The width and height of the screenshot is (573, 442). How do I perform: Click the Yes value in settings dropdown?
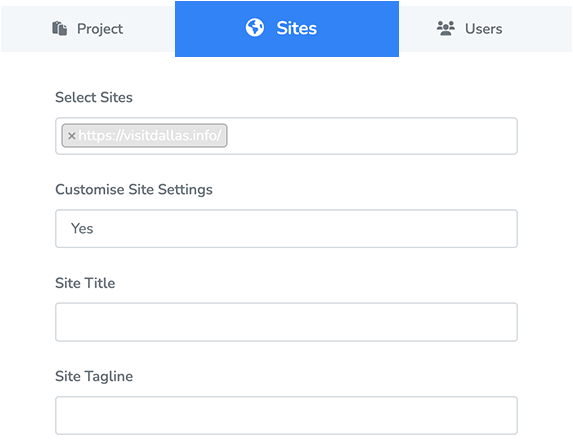pyautogui.click(x=82, y=229)
